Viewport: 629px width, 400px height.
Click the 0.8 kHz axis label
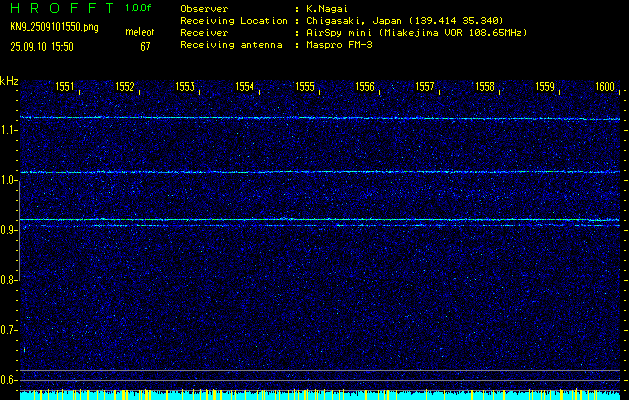tap(7, 280)
